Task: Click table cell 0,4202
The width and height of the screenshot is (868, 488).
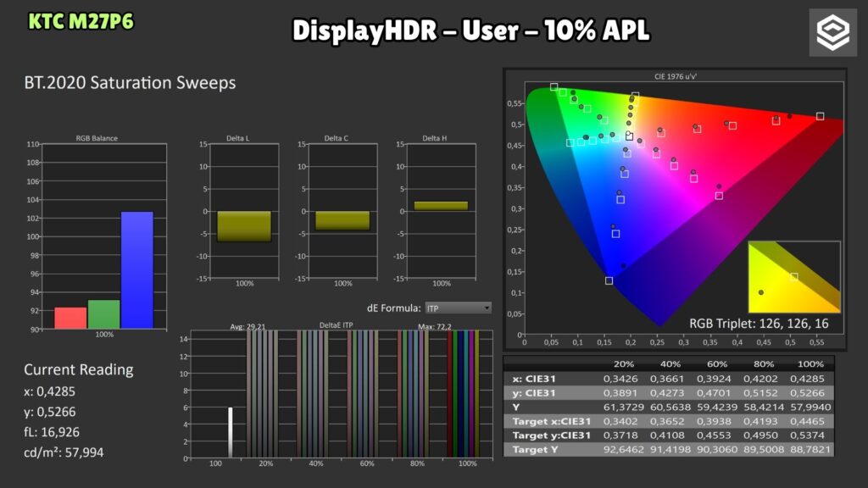Action: (760, 379)
